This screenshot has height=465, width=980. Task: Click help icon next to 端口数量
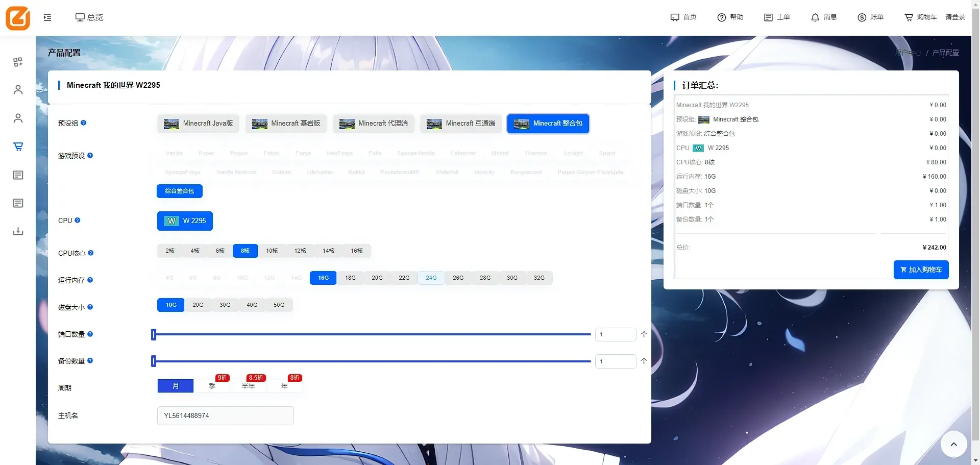pyautogui.click(x=90, y=334)
